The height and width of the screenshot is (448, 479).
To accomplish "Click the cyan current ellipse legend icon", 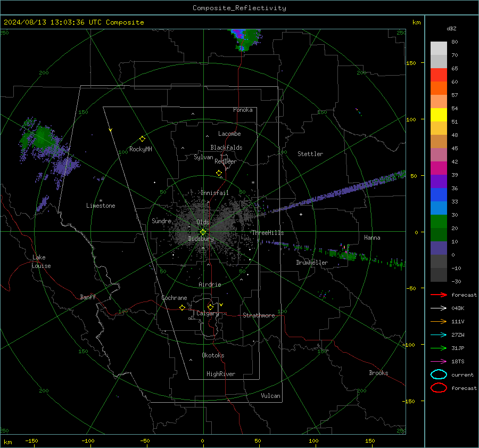I will 439,374.
